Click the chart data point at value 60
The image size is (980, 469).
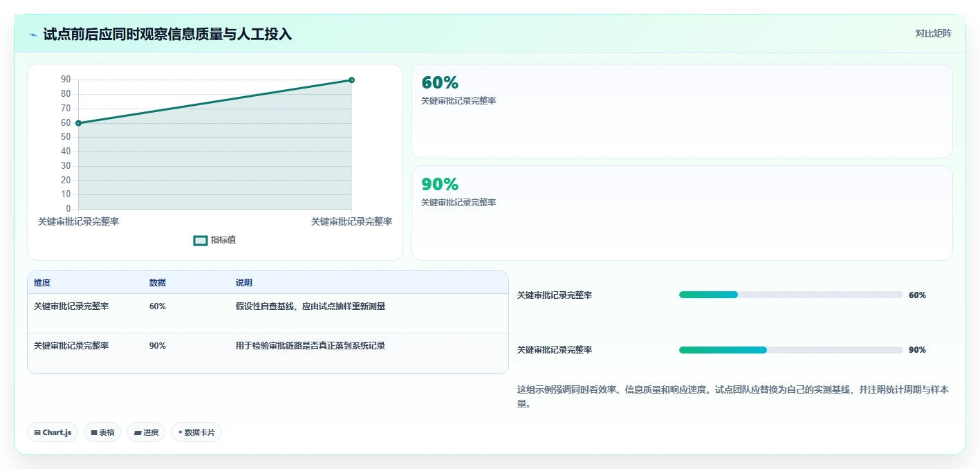(78, 123)
